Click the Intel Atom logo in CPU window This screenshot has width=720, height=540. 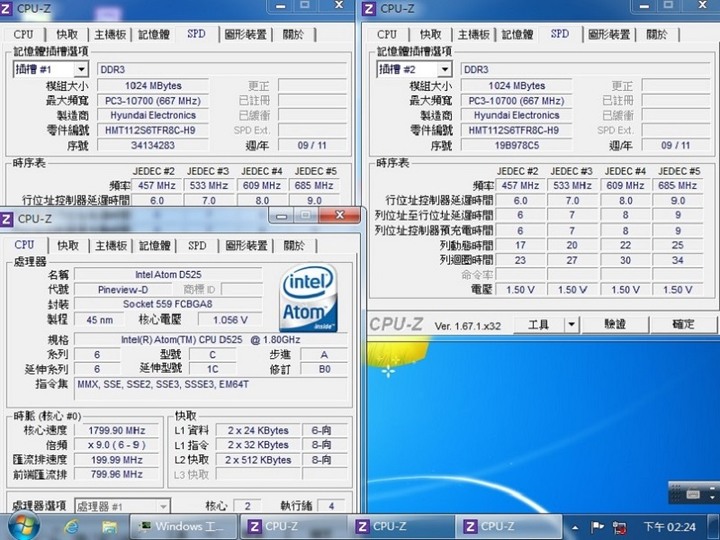[308, 298]
